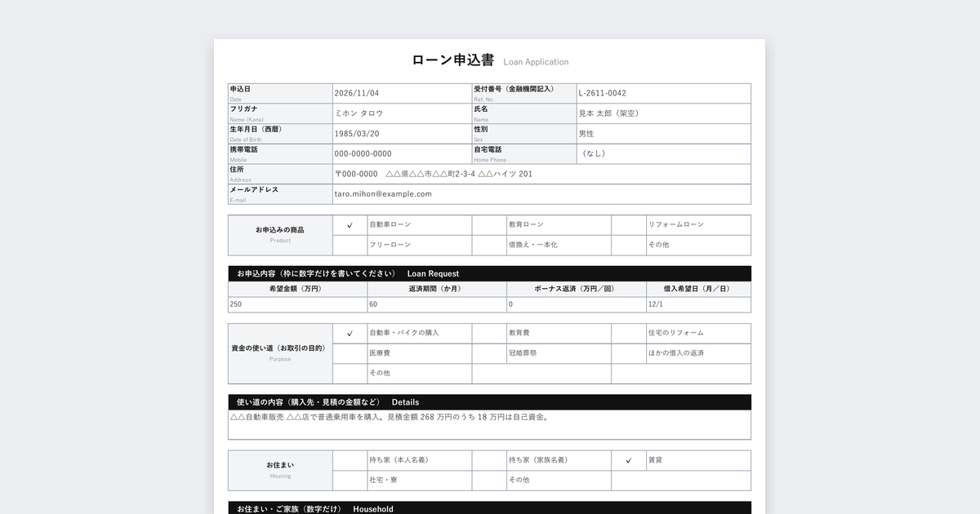Click the 借入希望日（月／日） column header
Image resolution: width=980 pixels, height=514 pixels.
pyautogui.click(x=699, y=289)
